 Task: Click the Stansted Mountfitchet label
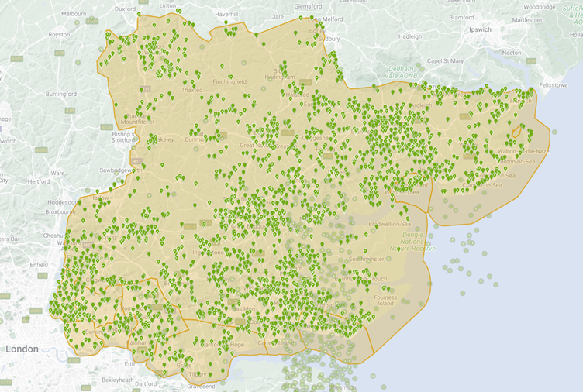137,119
